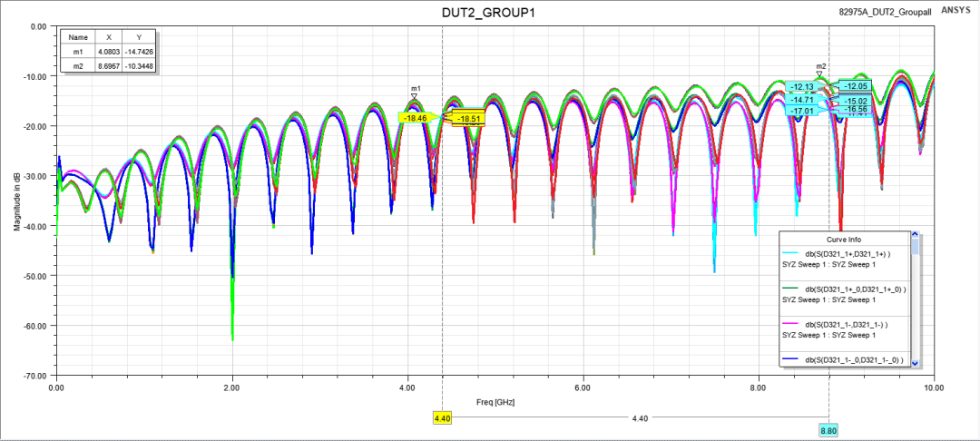The height and width of the screenshot is (441, 980).
Task: Click the m1 marker triangle on the plot
Action: [414, 96]
